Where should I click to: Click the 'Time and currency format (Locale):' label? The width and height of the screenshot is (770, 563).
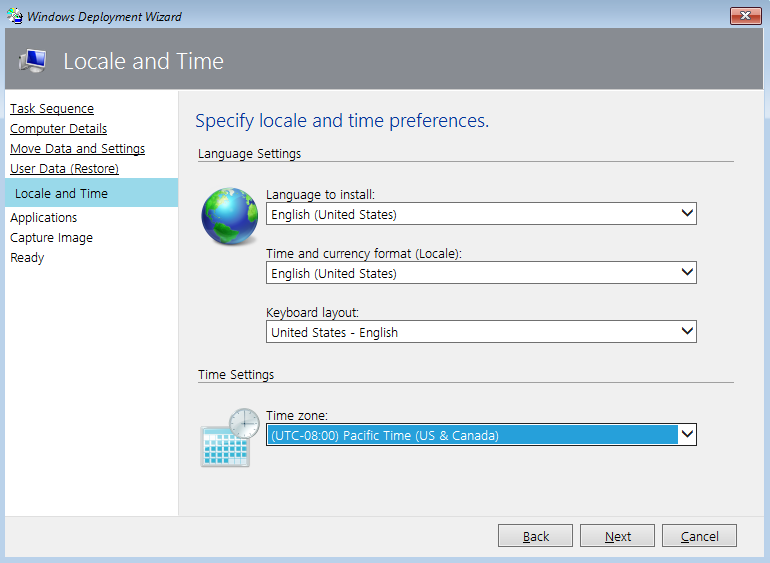click(364, 254)
